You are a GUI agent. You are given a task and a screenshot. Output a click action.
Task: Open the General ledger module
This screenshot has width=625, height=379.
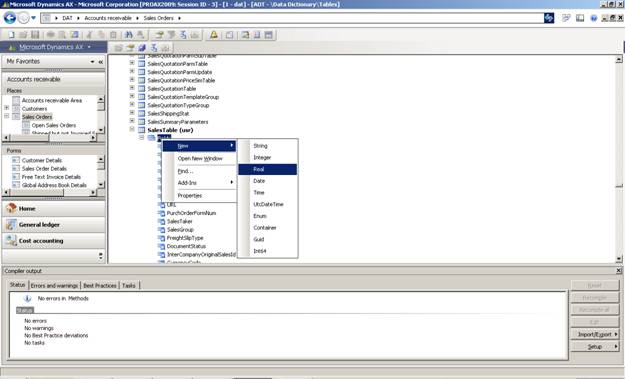(x=54, y=224)
